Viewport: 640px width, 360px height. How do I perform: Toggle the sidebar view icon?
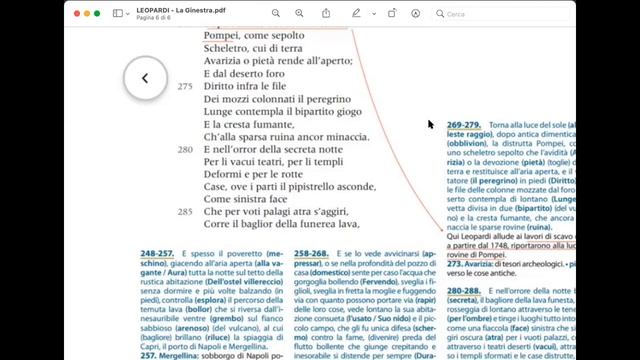click(118, 13)
